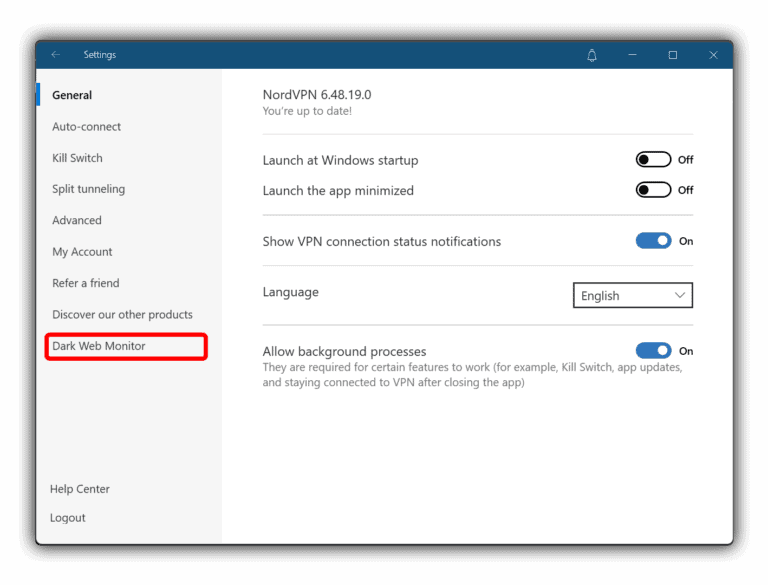Click Logout in the sidebar
768x585 pixels.
68,518
